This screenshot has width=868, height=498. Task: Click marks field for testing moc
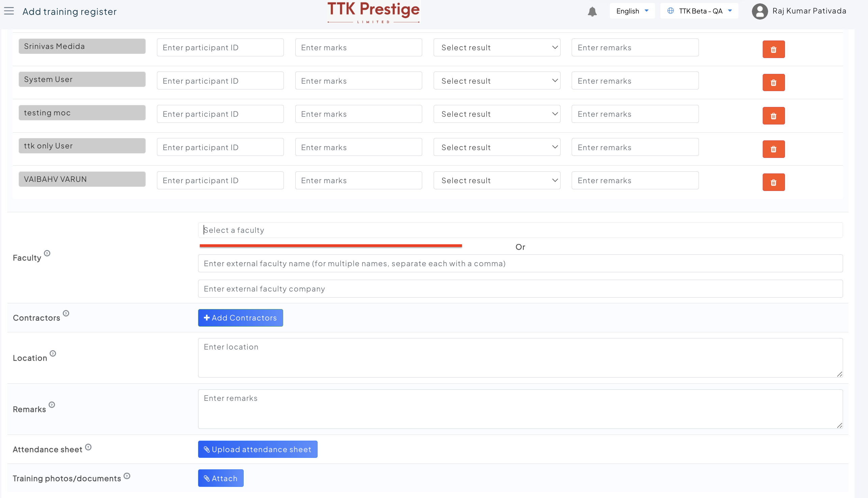[x=358, y=114]
